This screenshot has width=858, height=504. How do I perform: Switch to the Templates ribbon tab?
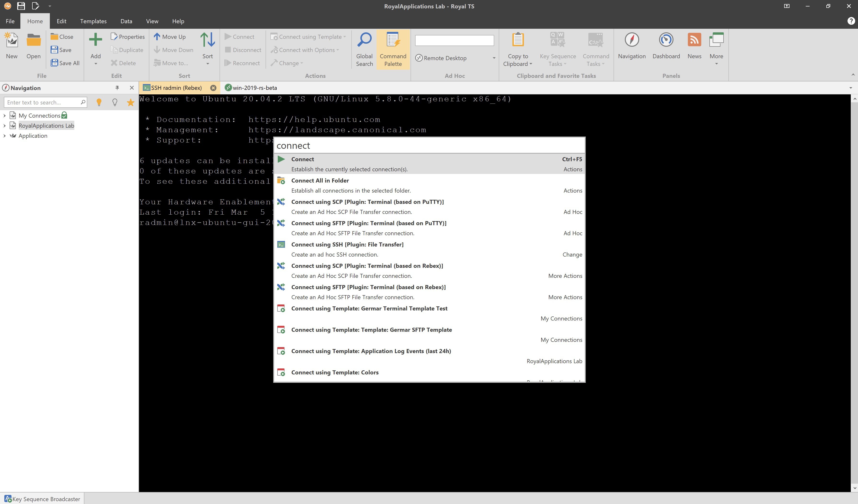(93, 21)
